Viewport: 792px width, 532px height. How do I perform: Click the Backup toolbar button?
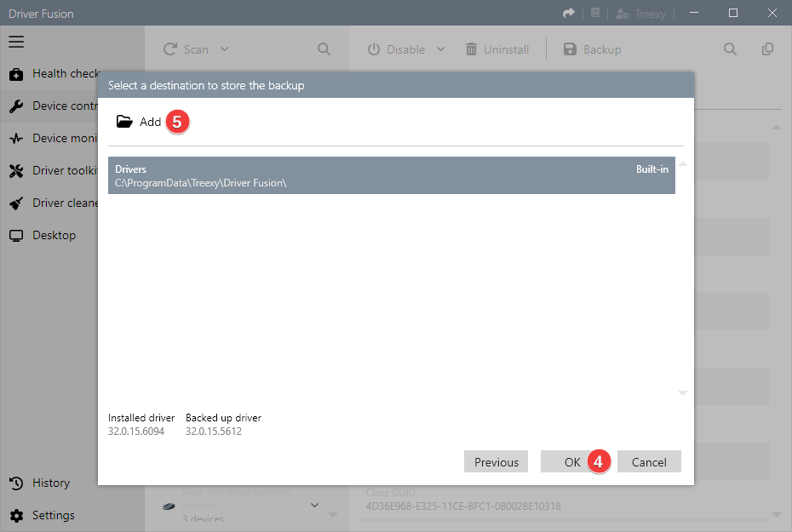[592, 49]
